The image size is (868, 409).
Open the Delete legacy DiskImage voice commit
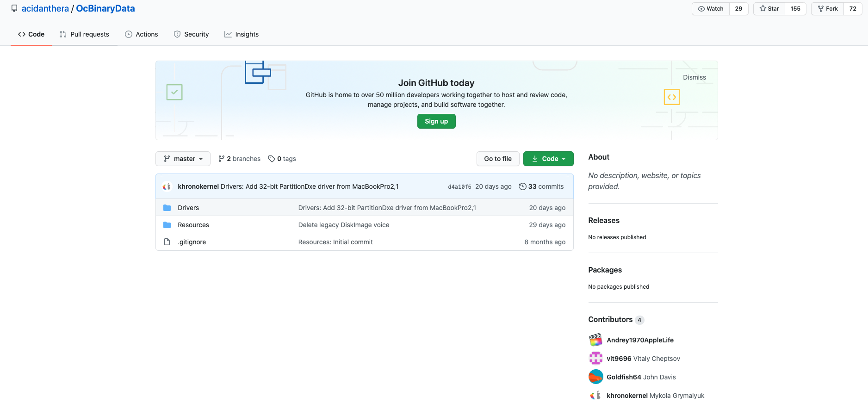coord(344,225)
